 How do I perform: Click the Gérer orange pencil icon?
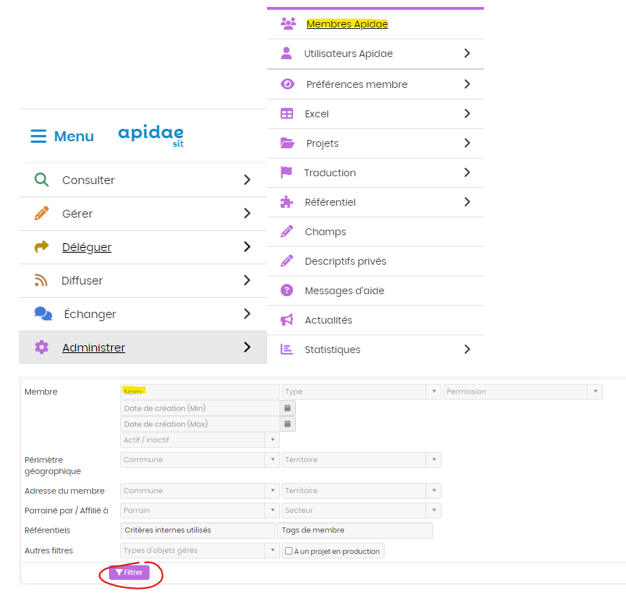tap(42, 213)
